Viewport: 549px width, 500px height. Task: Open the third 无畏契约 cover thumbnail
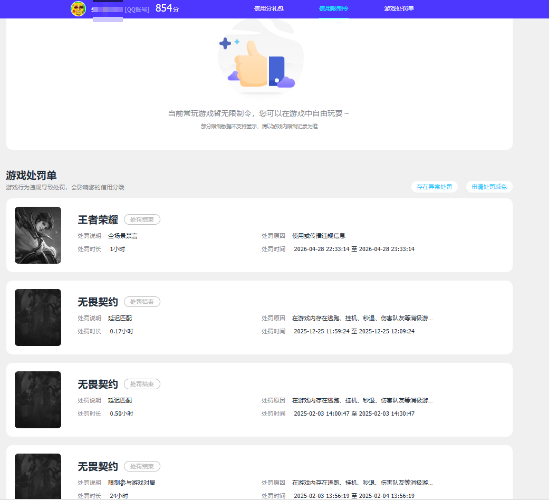pyautogui.click(x=38, y=477)
